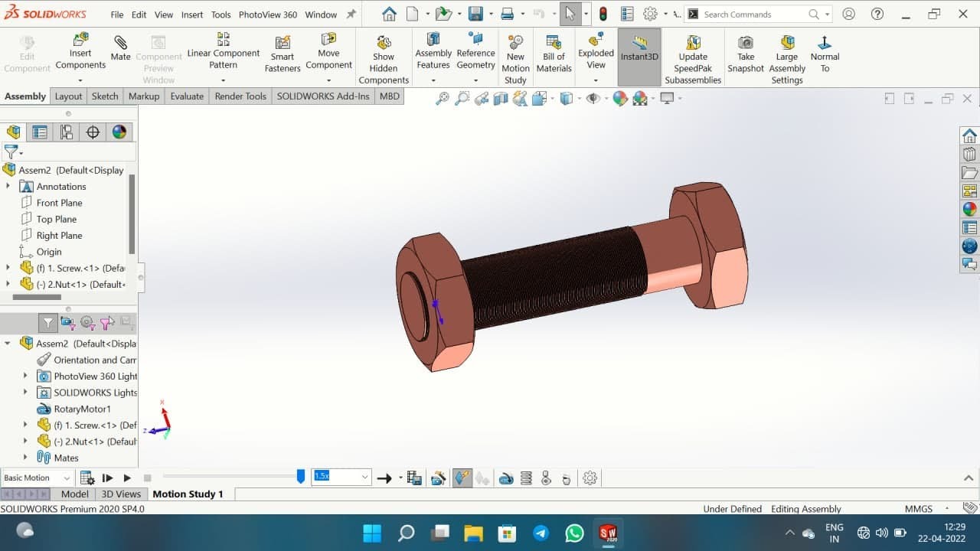The width and height of the screenshot is (980, 551).
Task: Open the PhotoView 360 menu
Action: pyautogui.click(x=268, y=15)
